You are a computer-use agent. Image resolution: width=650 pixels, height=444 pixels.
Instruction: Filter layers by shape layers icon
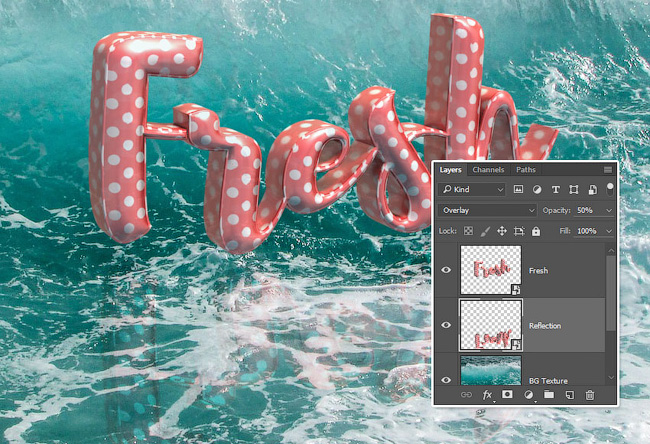[574, 189]
